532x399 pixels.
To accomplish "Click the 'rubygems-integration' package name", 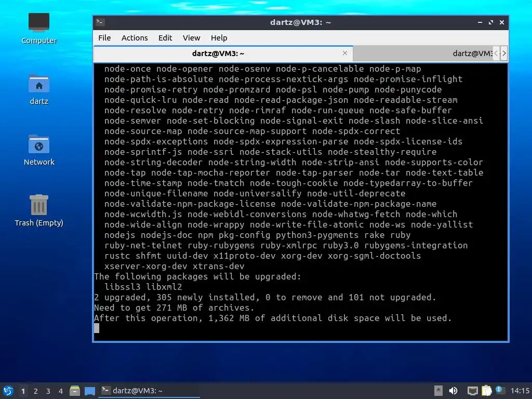I will point(416,245).
